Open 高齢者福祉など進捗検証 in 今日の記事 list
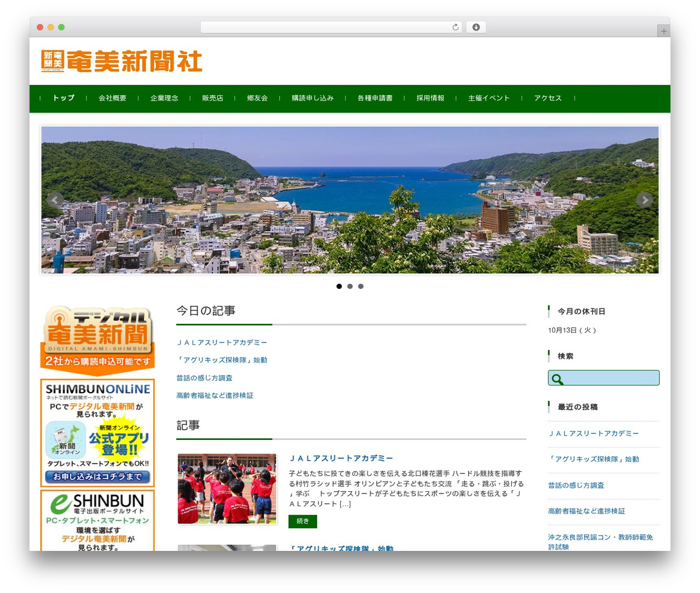 215,396
